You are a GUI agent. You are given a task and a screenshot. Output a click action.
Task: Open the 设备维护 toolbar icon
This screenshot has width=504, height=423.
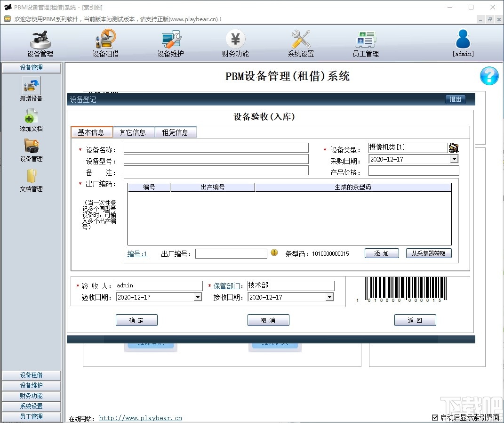[x=170, y=43]
